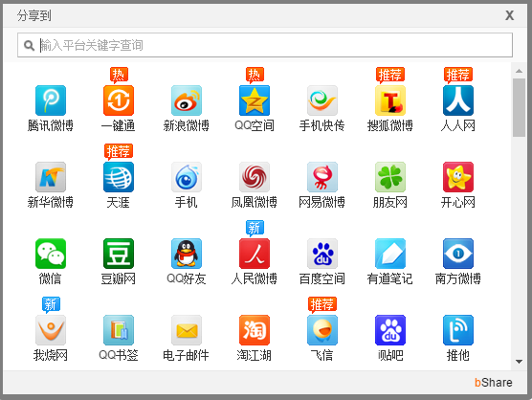Select the Sina Weibo icon

click(187, 100)
